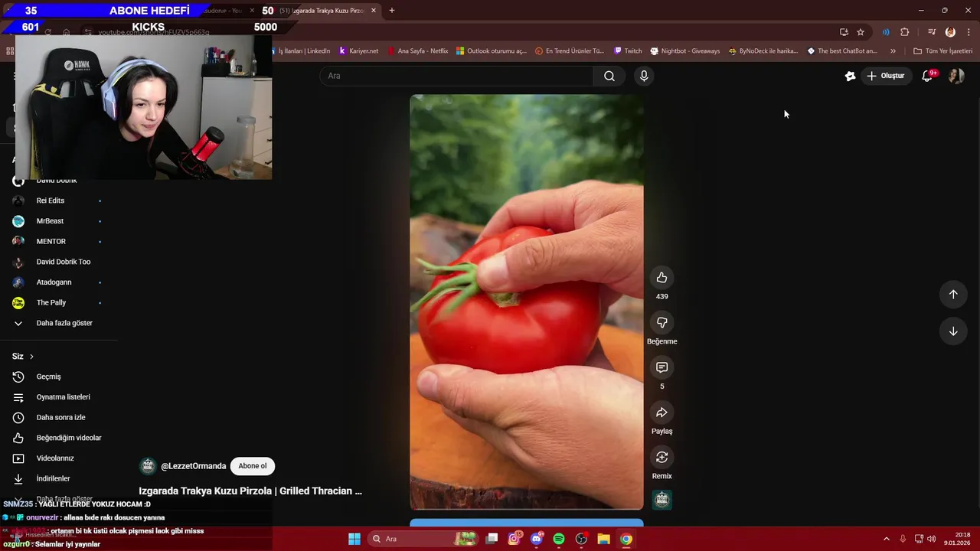Share the video via Paylaş
980x551 pixels.
coord(661,412)
